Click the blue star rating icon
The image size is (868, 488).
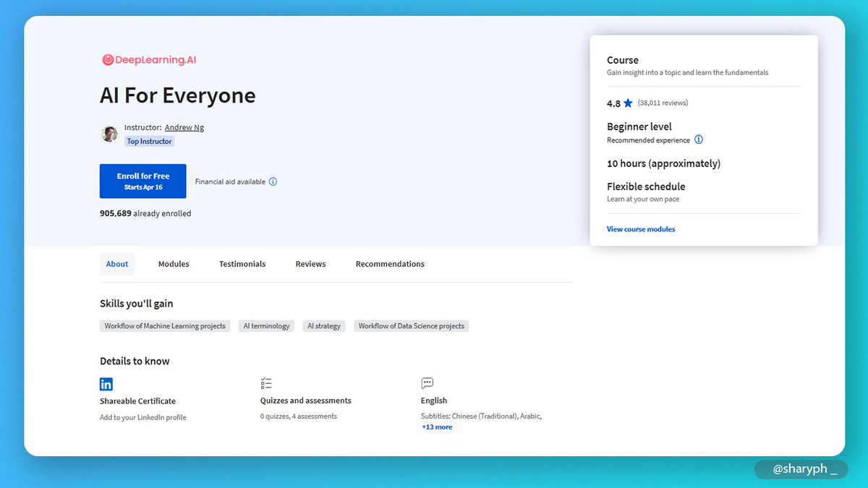point(628,103)
